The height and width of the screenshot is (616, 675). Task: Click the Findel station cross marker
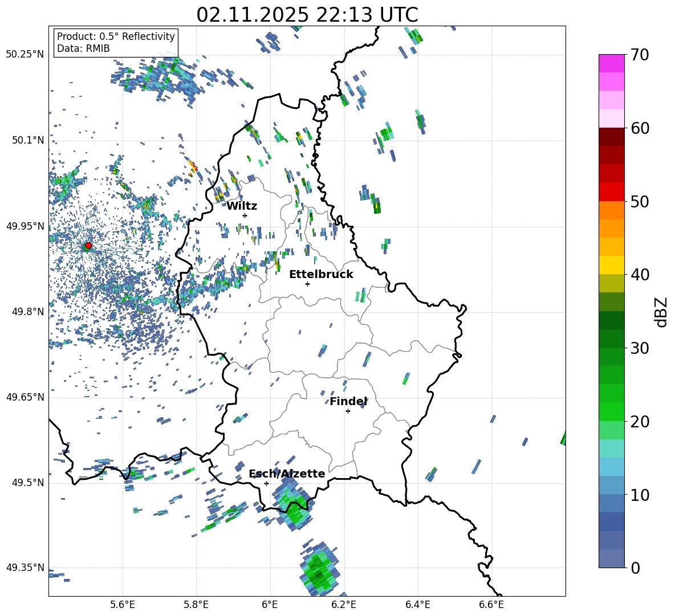[x=348, y=411]
